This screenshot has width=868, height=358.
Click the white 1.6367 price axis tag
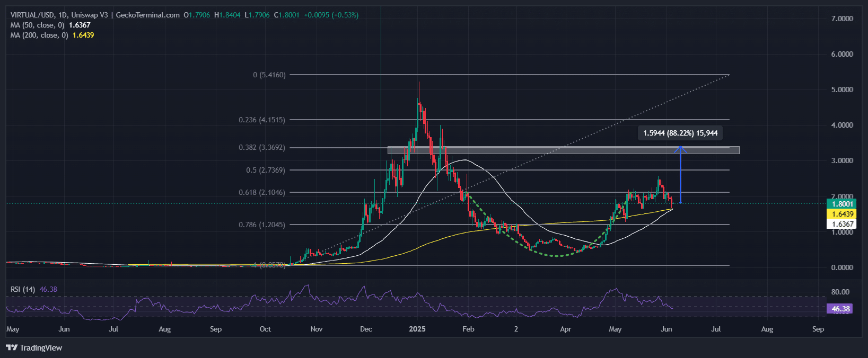(841, 224)
